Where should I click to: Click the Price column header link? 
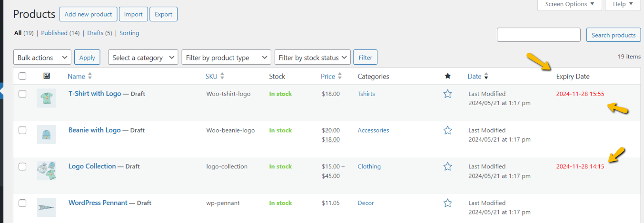point(328,76)
